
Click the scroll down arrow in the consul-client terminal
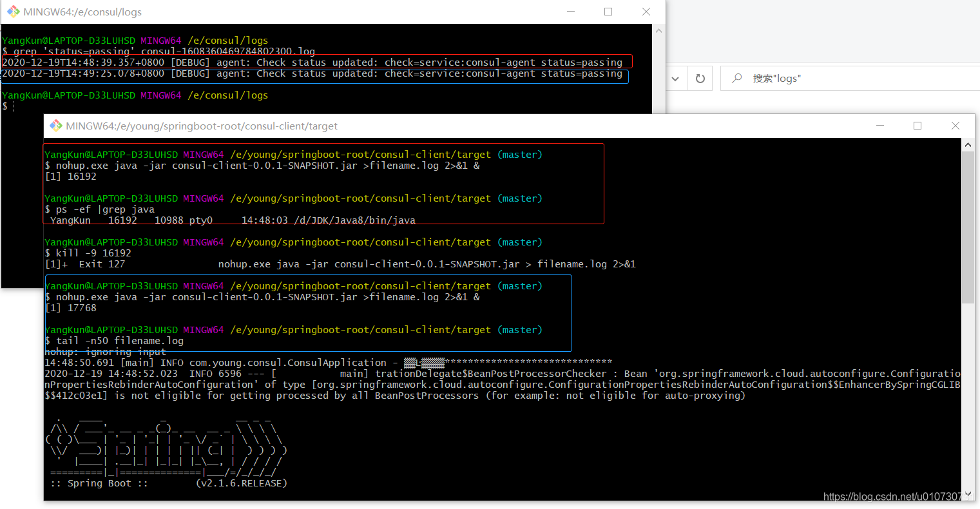[x=968, y=494]
